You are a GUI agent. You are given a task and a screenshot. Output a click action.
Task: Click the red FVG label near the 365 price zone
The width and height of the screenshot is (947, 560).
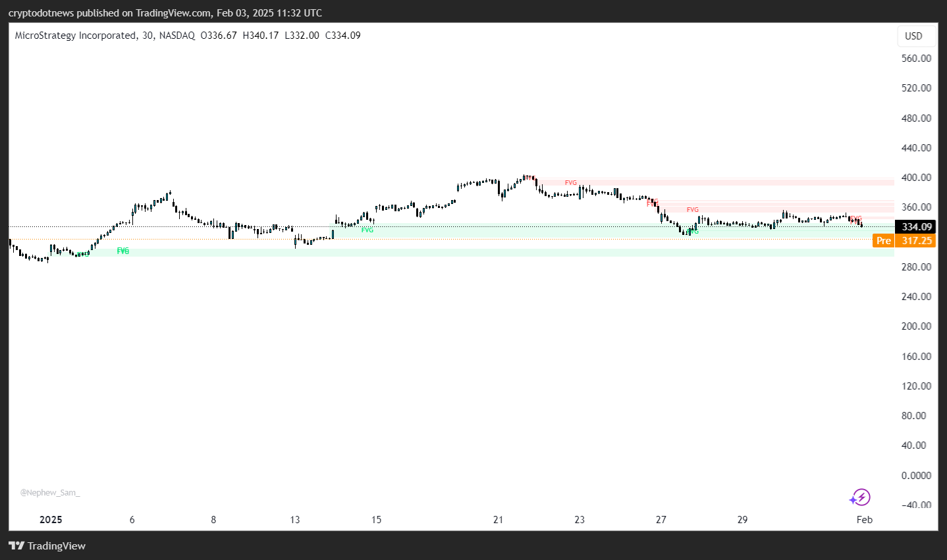(652, 203)
